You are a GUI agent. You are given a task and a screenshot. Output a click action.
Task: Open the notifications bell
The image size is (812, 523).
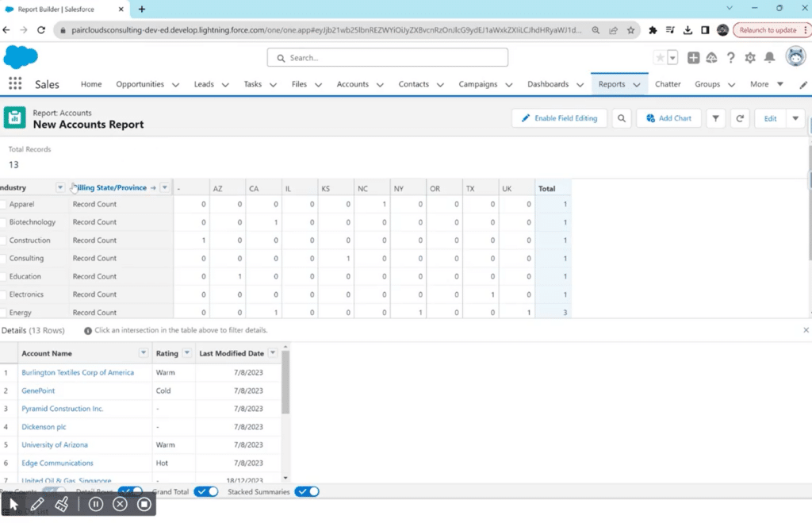(769, 57)
